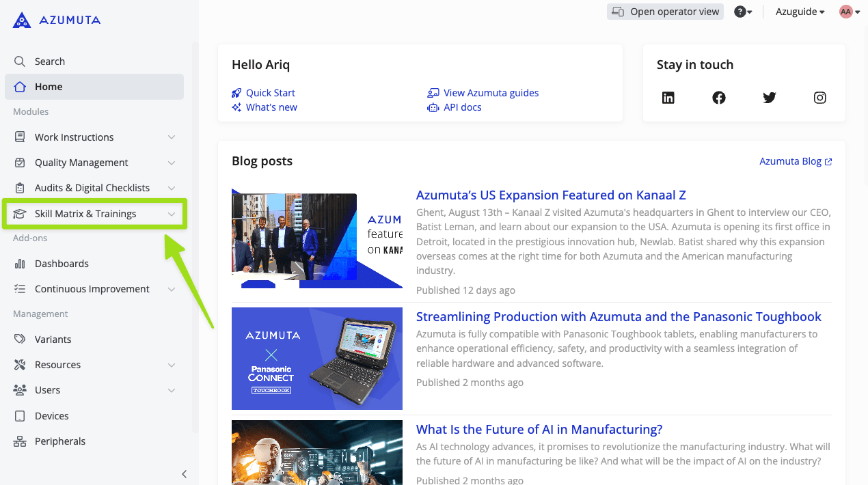Expand the Continuous Improvement chevron
Screen dimensions: 868x485
click(172, 289)
